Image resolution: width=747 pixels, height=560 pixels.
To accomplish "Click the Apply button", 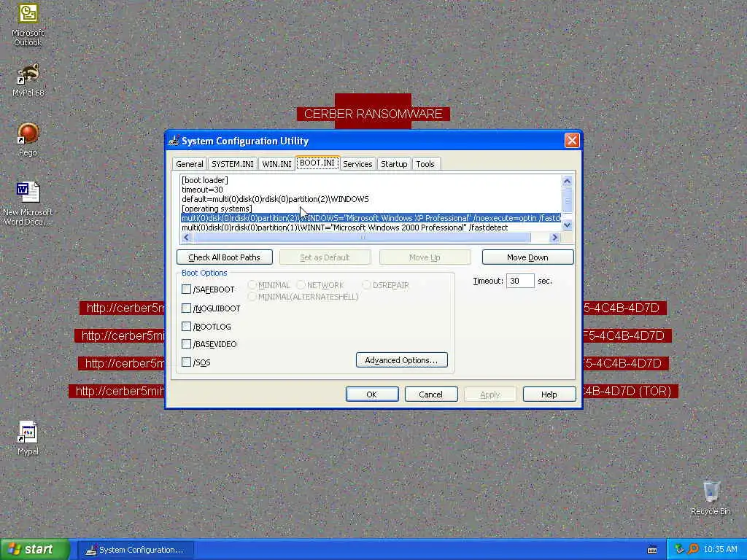I will [489, 394].
